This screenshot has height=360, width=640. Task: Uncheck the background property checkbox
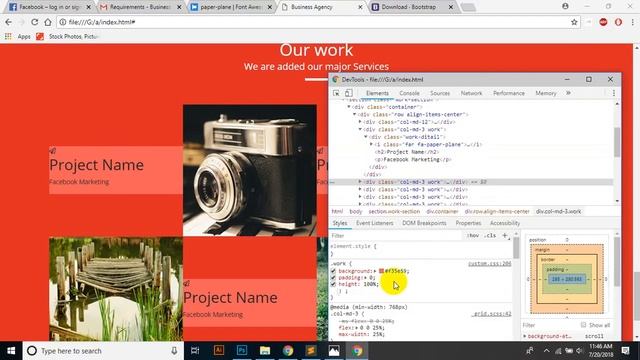(x=333, y=271)
